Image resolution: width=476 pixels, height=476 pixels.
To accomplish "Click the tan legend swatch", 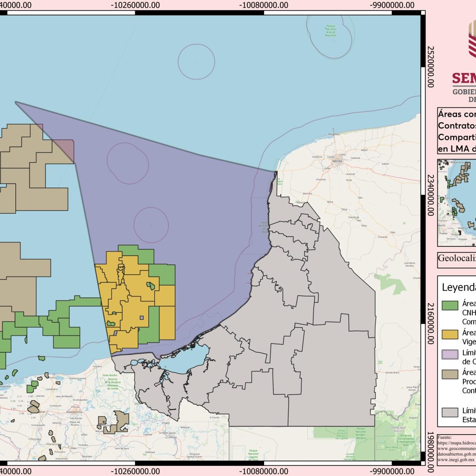I will tap(450, 374).
